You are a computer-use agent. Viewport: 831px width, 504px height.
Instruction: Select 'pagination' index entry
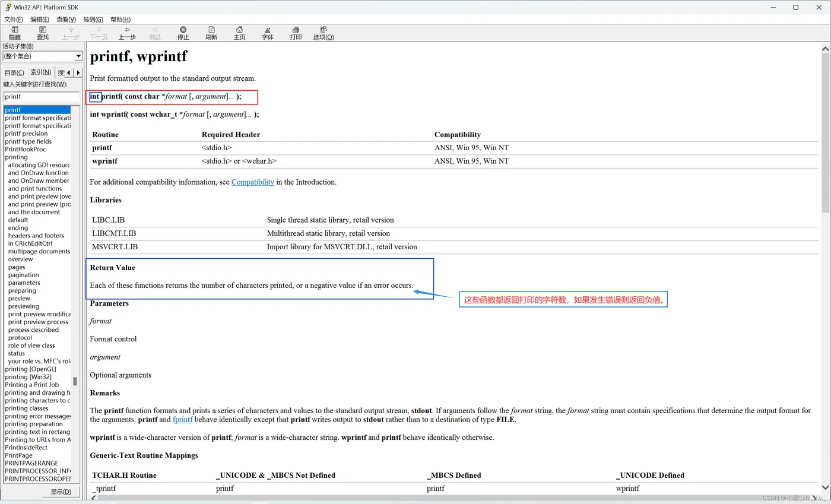tap(24, 275)
